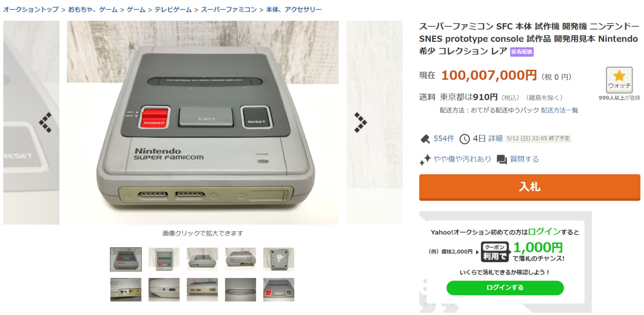This screenshot has width=644, height=315.
Task: Click the star watch icon
Action: coord(619,76)
